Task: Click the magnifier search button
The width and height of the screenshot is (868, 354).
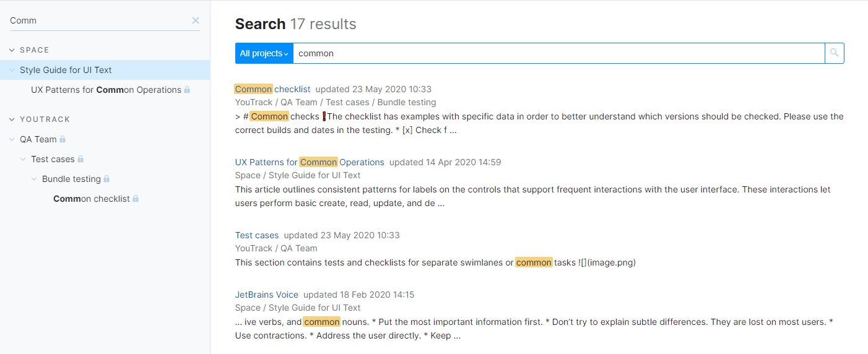Action: (x=834, y=53)
